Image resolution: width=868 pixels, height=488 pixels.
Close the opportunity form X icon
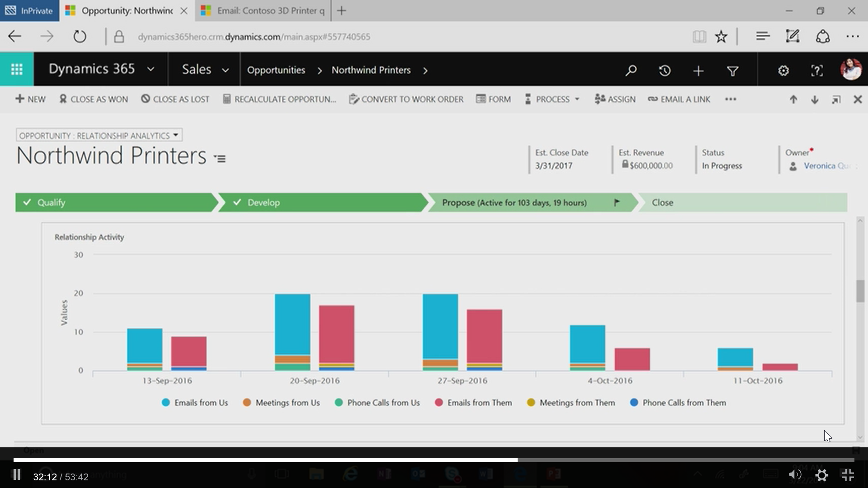coord(858,99)
